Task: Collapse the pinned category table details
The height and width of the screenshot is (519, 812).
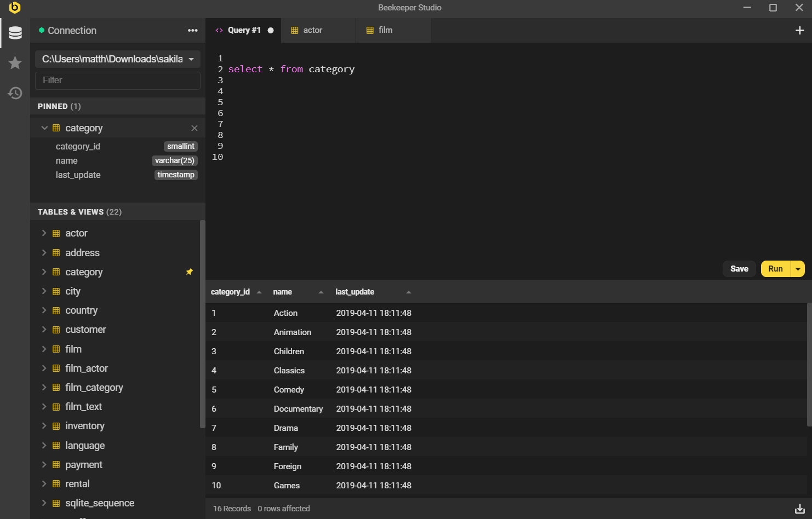Action: click(44, 128)
